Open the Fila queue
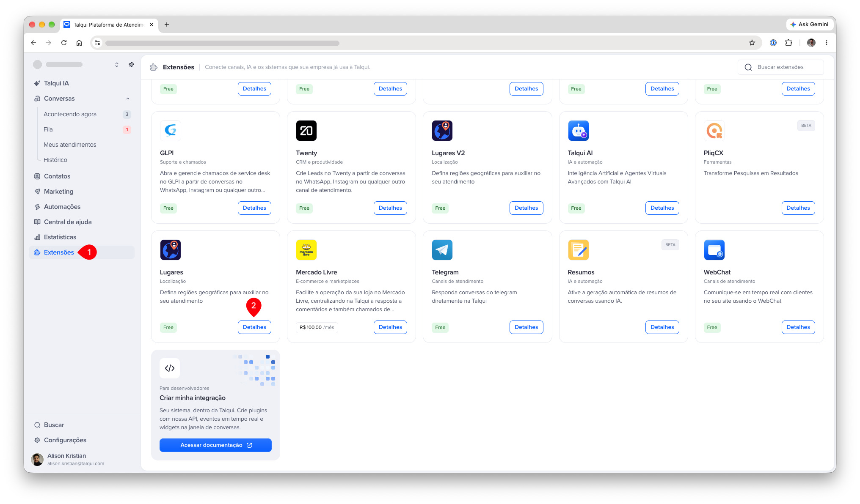The width and height of the screenshot is (860, 504). coord(87,129)
